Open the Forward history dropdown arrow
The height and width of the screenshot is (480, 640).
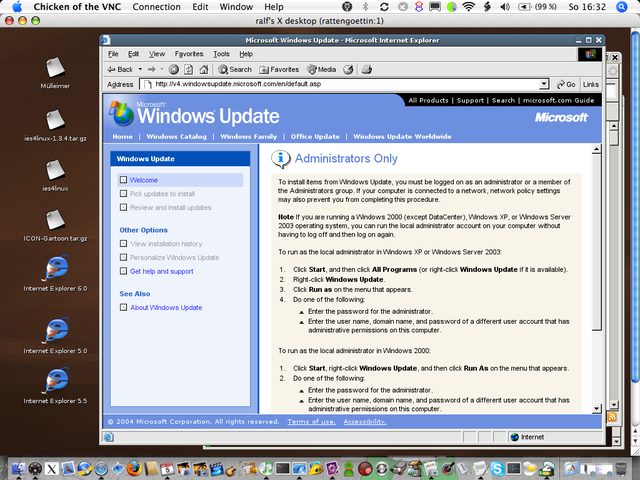click(162, 69)
